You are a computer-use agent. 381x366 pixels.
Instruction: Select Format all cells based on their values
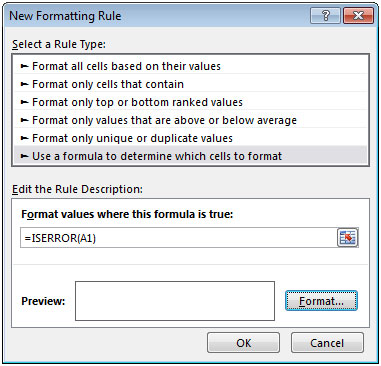191,66
